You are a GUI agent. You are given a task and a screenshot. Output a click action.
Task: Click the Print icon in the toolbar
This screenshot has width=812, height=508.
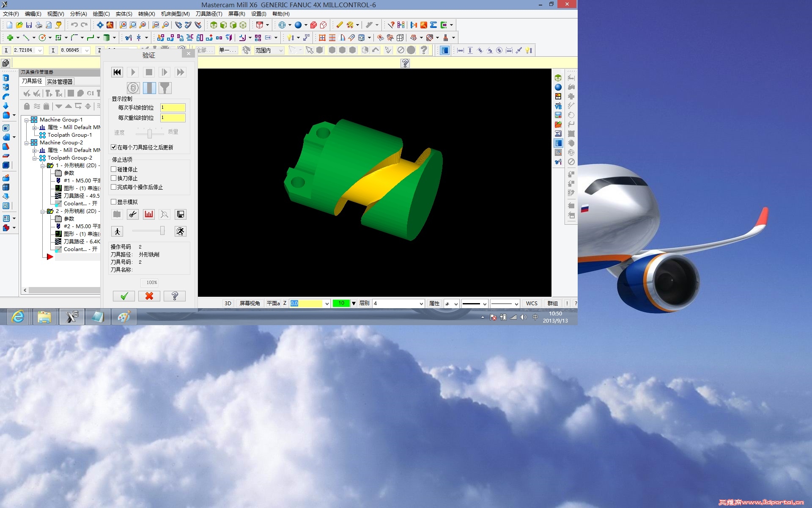point(38,25)
